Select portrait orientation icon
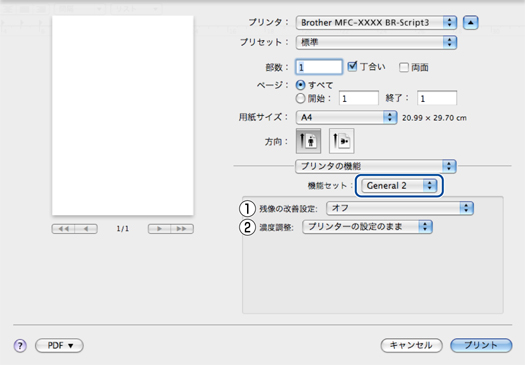This screenshot has height=365, width=525. click(x=308, y=141)
